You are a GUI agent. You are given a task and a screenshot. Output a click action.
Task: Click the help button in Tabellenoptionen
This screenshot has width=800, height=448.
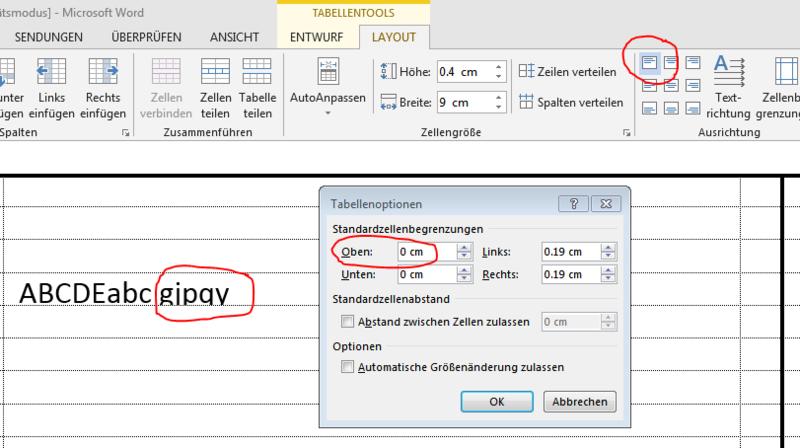pos(574,204)
